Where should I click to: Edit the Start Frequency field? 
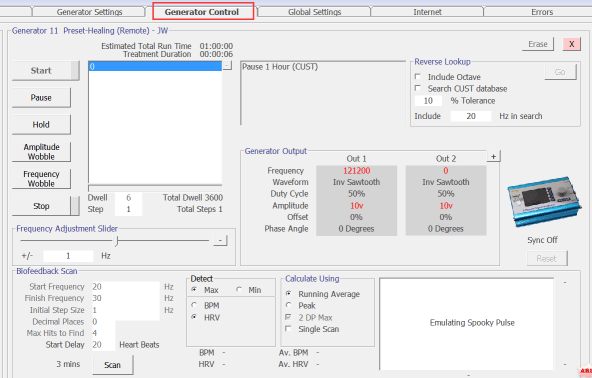[x=126, y=287]
